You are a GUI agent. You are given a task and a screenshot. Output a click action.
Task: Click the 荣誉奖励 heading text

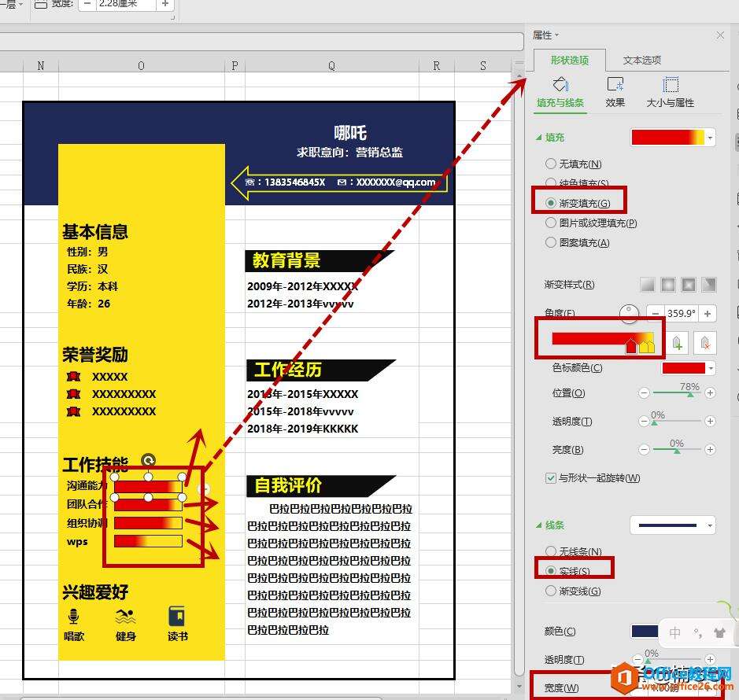click(x=95, y=355)
